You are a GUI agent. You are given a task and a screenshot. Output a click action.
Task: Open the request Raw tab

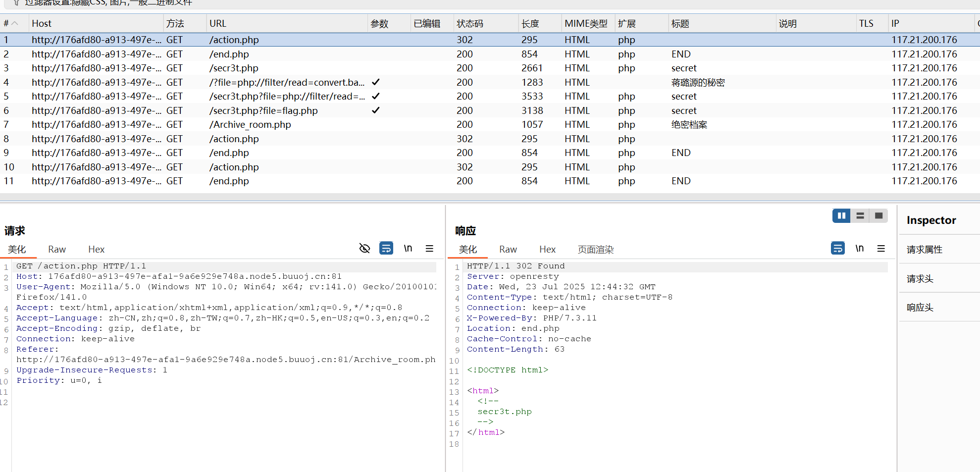57,250
